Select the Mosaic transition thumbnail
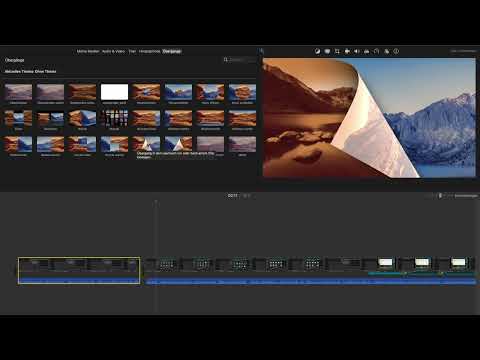The height and width of the screenshot is (360, 480). point(114,118)
